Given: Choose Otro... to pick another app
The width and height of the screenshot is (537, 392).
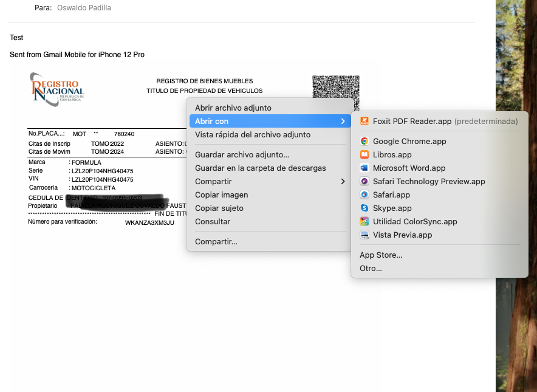Looking at the screenshot, I should coord(371,269).
